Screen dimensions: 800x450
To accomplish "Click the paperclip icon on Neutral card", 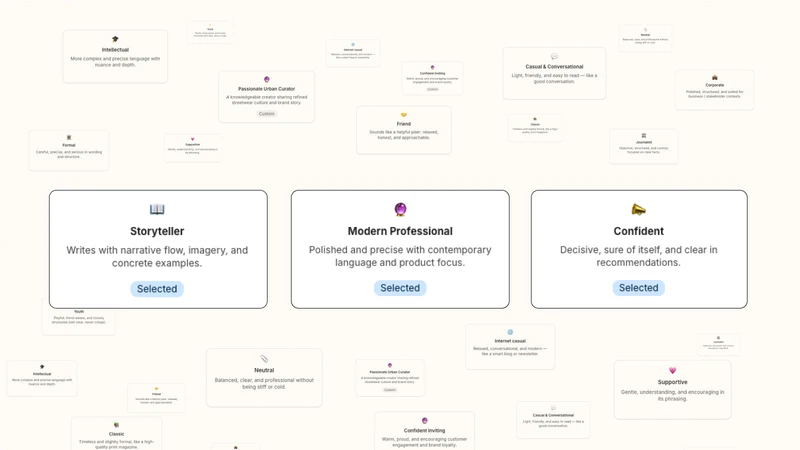I will 264,359.
